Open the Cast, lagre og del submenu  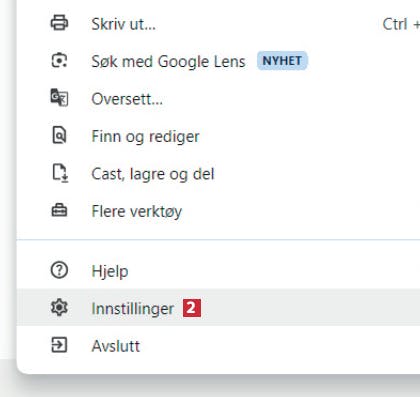pos(218,173)
